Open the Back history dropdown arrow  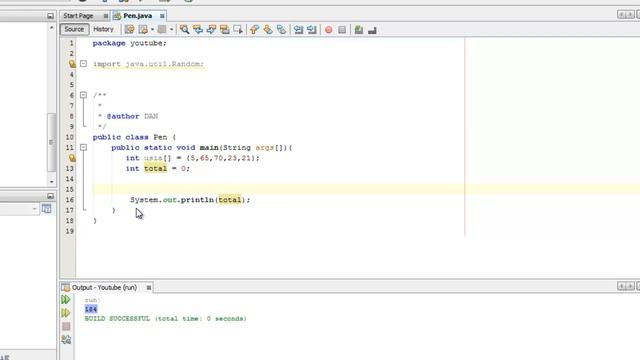[x=152, y=29]
